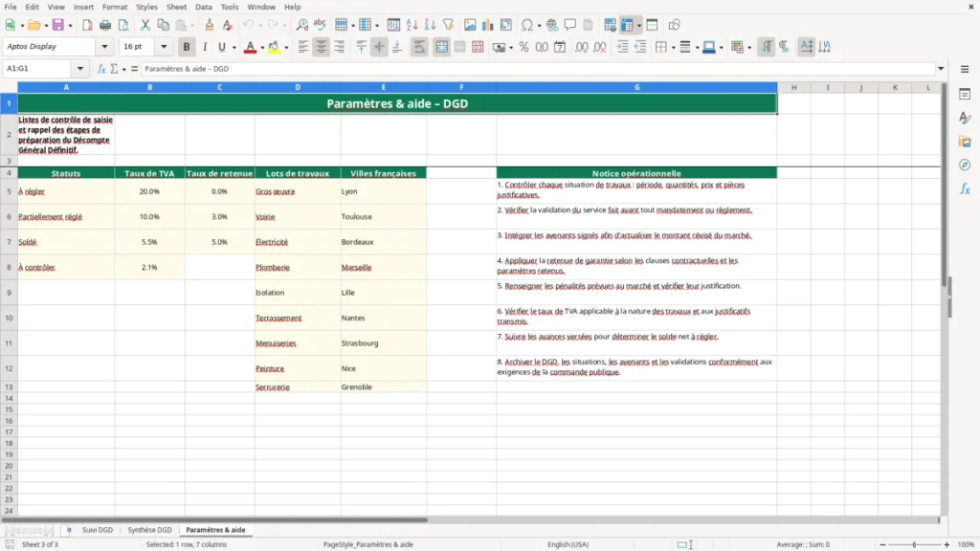Open the freeze rows and columns dropdown
Viewport: 980px width, 551px height.
coord(638,26)
